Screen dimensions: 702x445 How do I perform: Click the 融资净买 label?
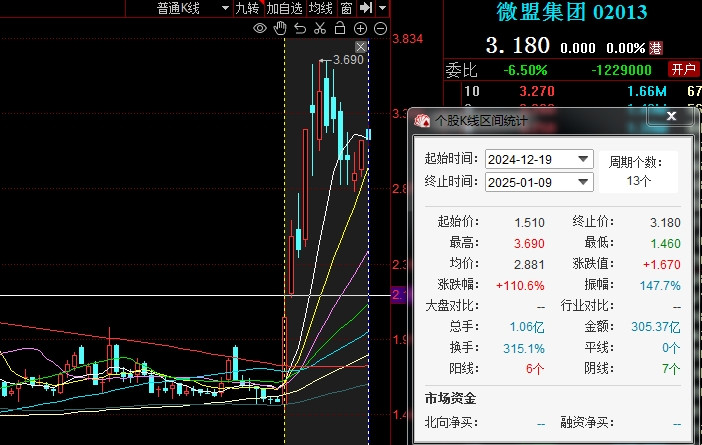(587, 422)
